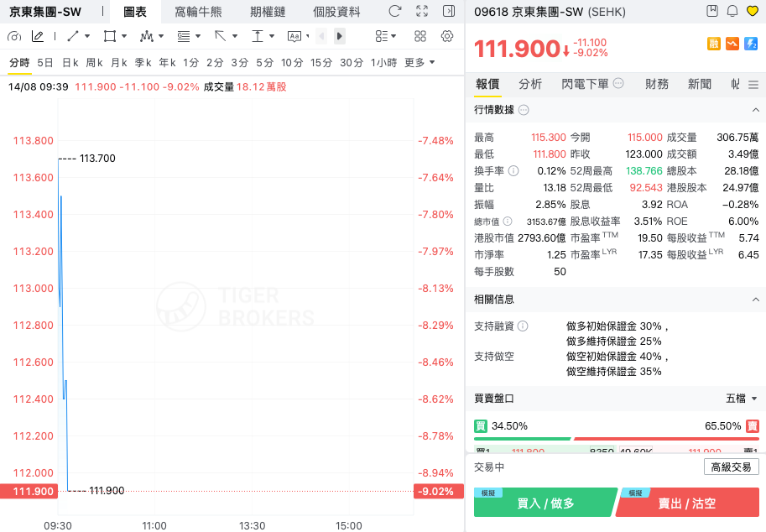This screenshot has height=532, width=766.
Task: Toggle the yellow heart watchlist favorite
Action: (753, 11)
